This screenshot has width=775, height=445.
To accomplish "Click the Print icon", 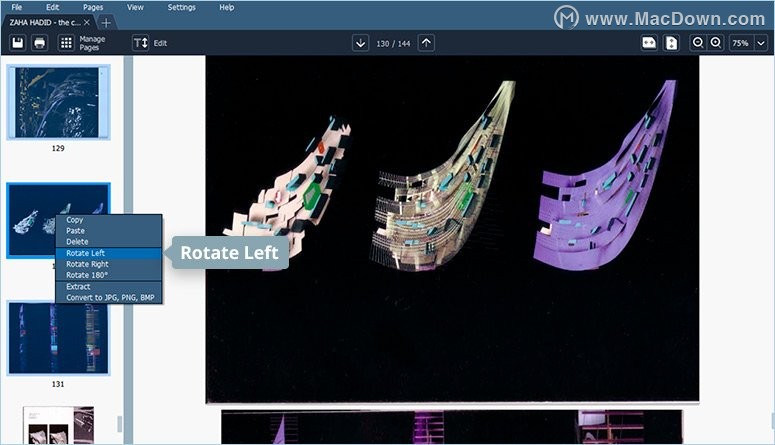I will tap(40, 43).
